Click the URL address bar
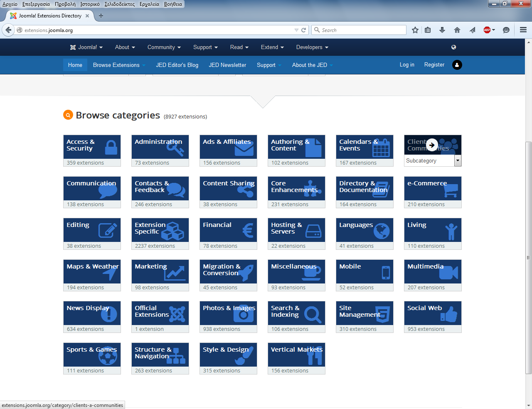 coord(158,30)
